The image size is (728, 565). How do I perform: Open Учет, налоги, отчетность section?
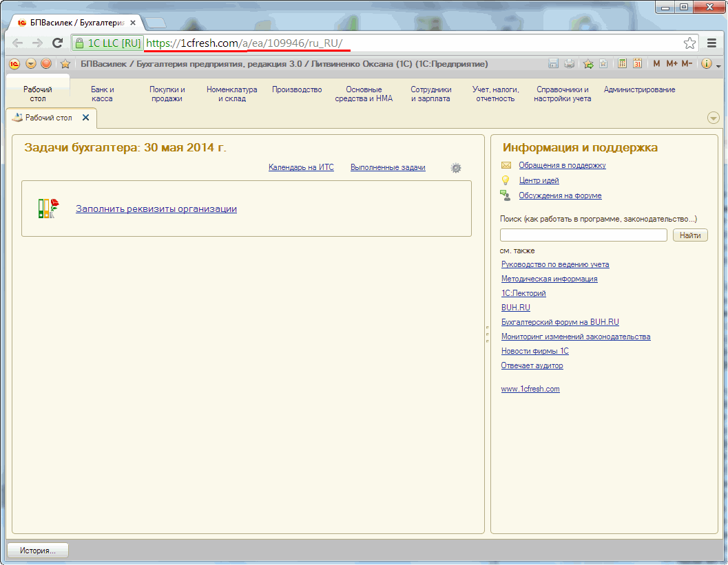tap(495, 94)
